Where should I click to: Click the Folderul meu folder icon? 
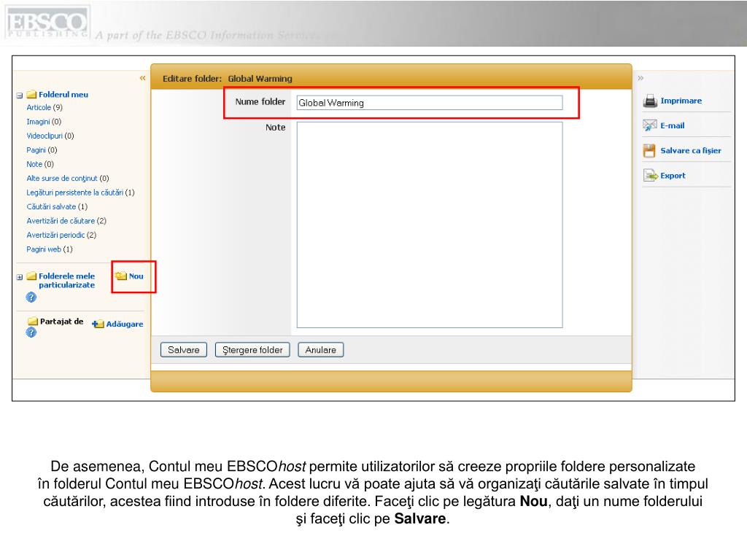tap(31, 94)
